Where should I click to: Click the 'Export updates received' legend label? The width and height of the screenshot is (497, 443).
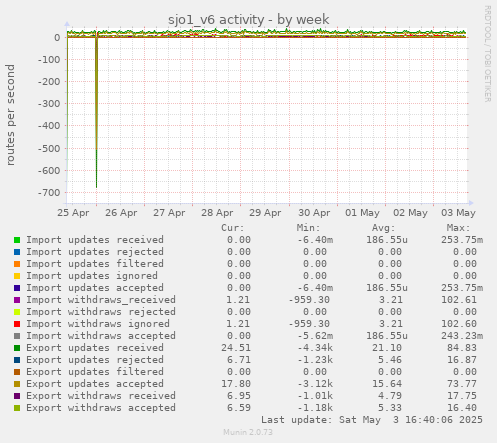pos(95,348)
